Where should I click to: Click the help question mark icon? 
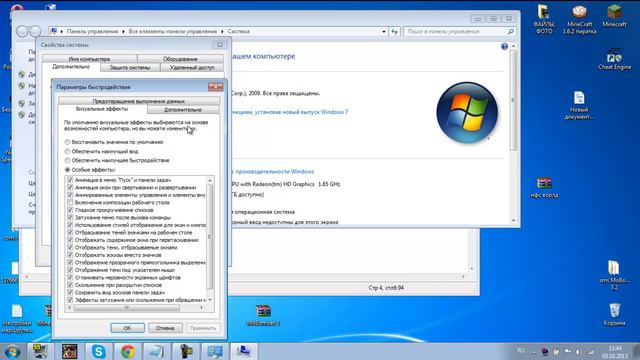pyautogui.click(x=504, y=47)
